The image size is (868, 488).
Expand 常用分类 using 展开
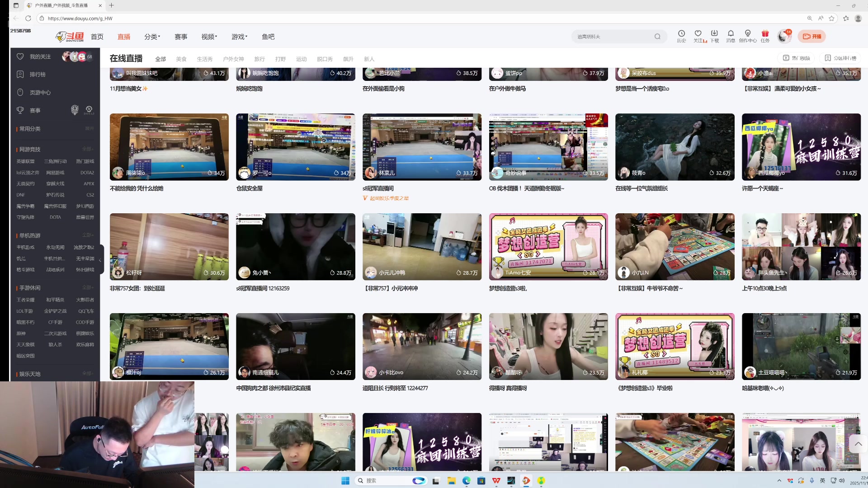(90, 129)
